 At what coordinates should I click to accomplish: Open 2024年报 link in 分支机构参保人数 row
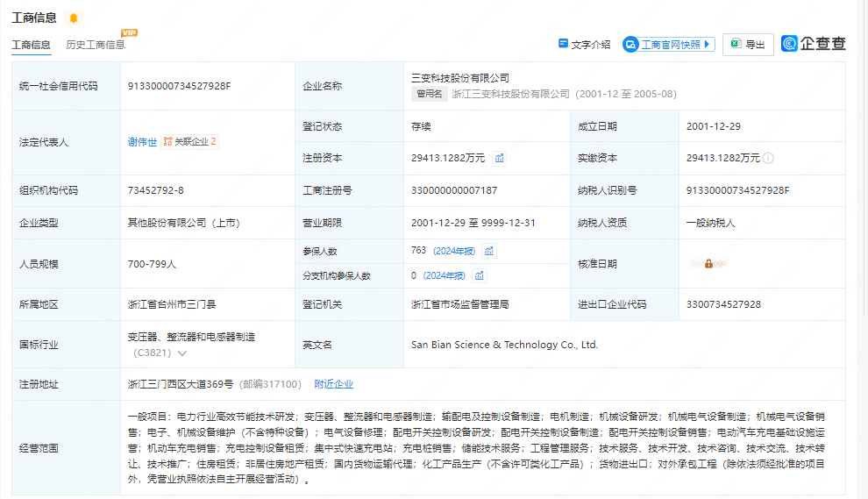click(x=444, y=275)
